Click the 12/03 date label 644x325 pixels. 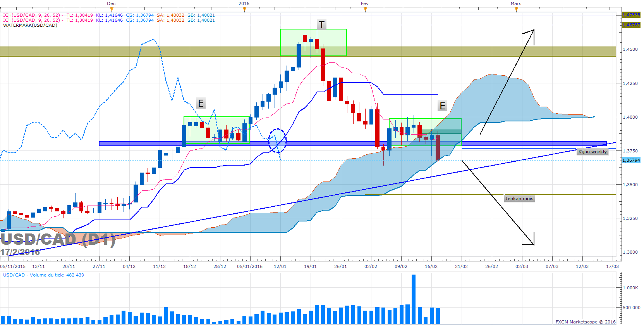582,266
